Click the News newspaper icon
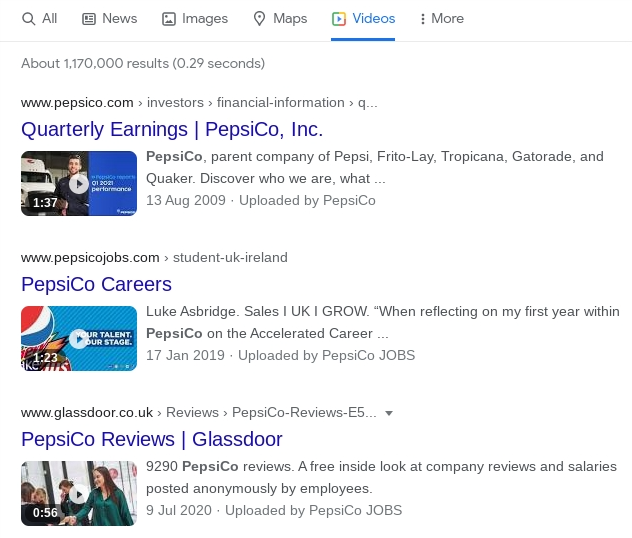The width and height of the screenshot is (632, 538). [x=89, y=19]
